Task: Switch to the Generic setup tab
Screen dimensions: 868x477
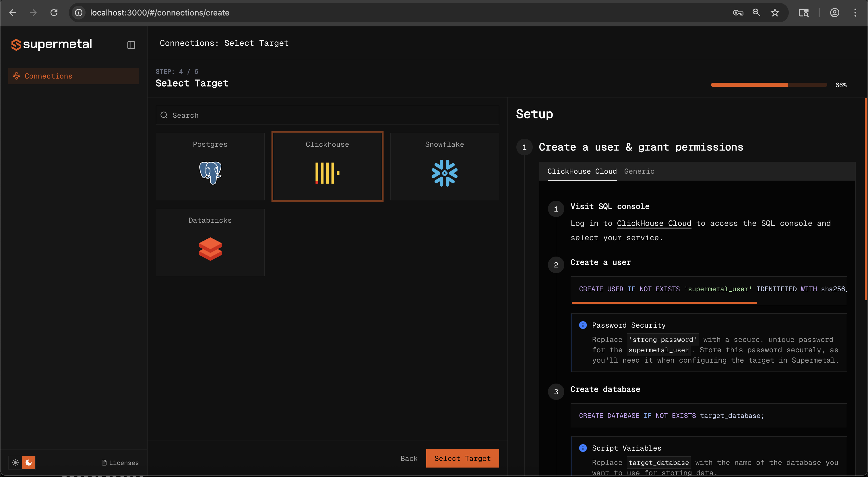Action: click(x=639, y=171)
